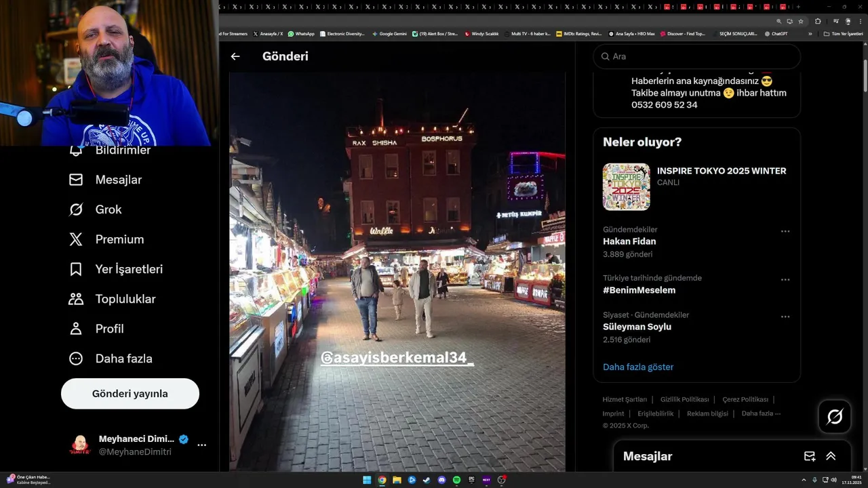
Task: Open Steam from the taskbar
Action: pyautogui.click(x=427, y=480)
